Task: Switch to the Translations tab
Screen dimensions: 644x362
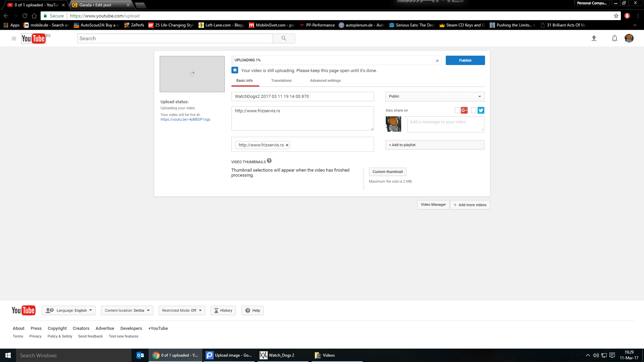Action: [x=281, y=80]
